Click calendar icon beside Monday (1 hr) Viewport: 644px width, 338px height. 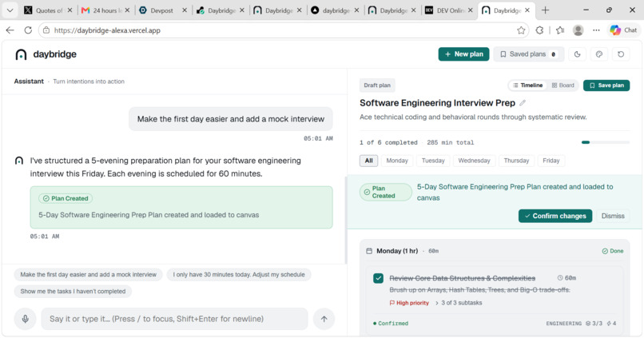369,251
